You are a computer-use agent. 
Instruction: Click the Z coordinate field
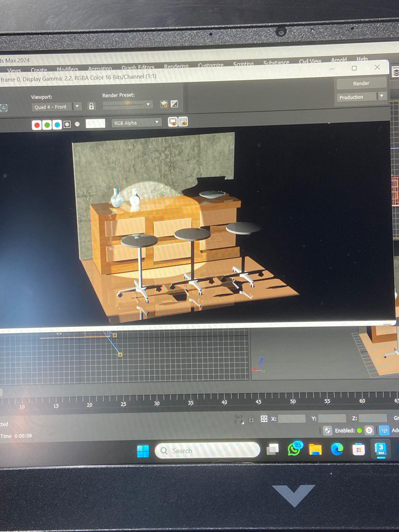tap(373, 418)
